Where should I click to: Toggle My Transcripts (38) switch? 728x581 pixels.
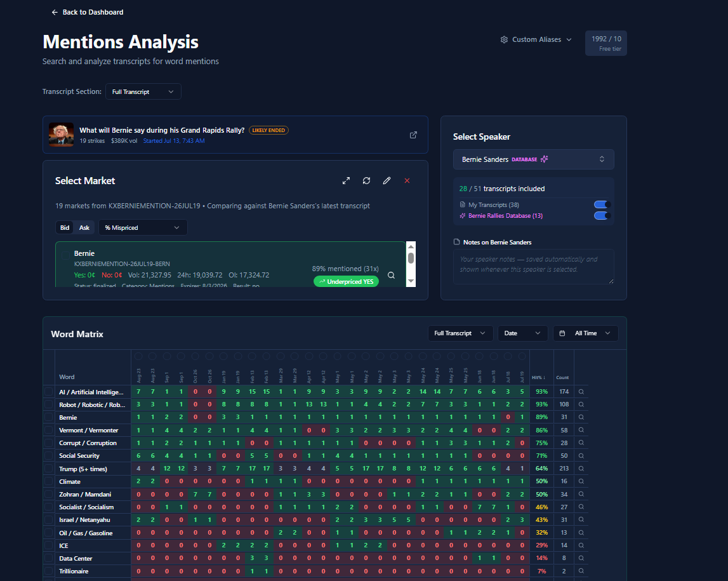click(x=601, y=204)
